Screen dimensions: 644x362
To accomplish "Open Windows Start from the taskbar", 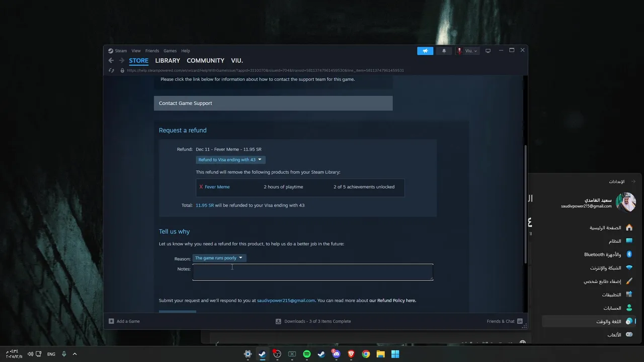I will click(395, 354).
